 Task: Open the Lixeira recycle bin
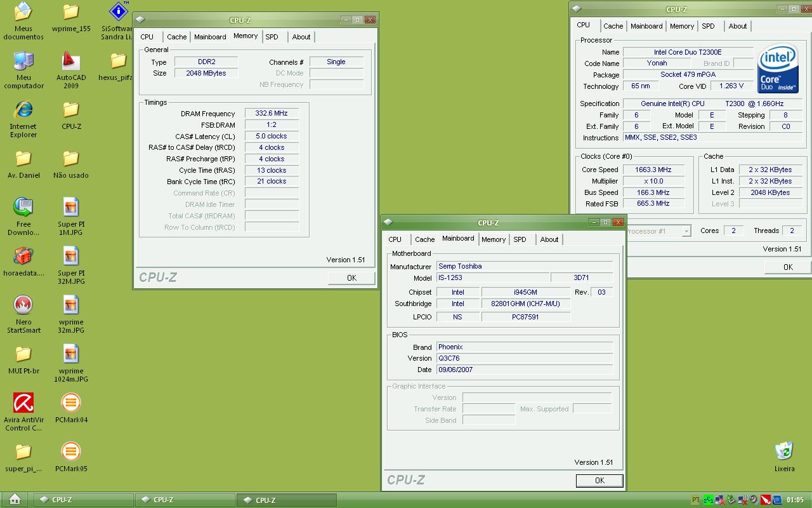pos(785,457)
